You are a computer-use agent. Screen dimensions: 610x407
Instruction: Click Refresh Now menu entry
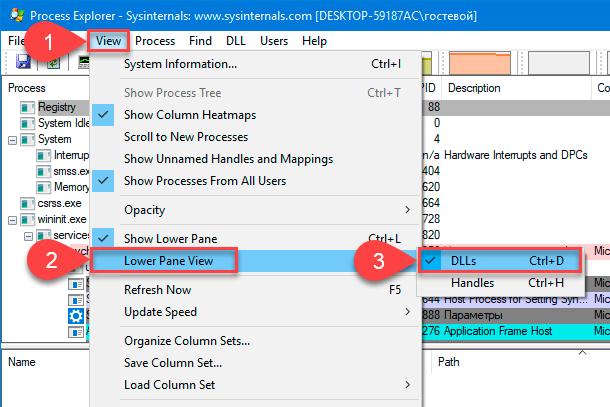tap(256, 290)
